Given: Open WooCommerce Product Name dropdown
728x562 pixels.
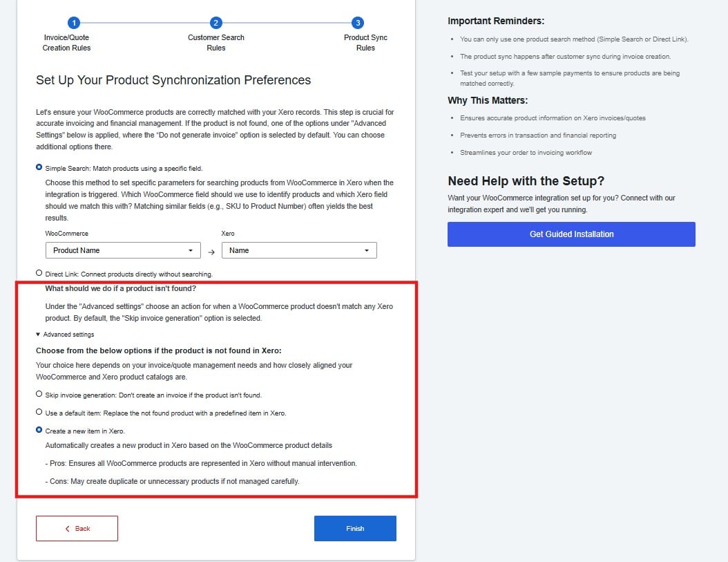Looking at the screenshot, I should tap(123, 250).
